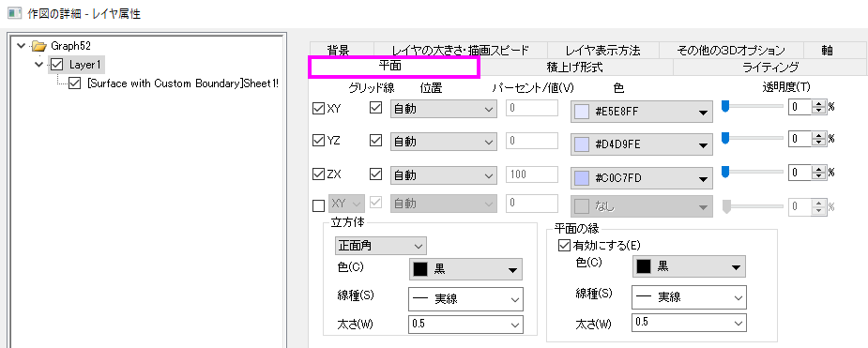Toggle the Layer1 checkbox in tree
This screenshot has height=348, width=868.
tap(56, 64)
